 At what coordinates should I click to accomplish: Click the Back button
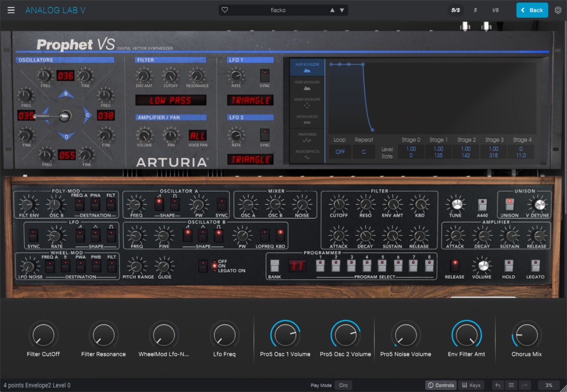(532, 10)
